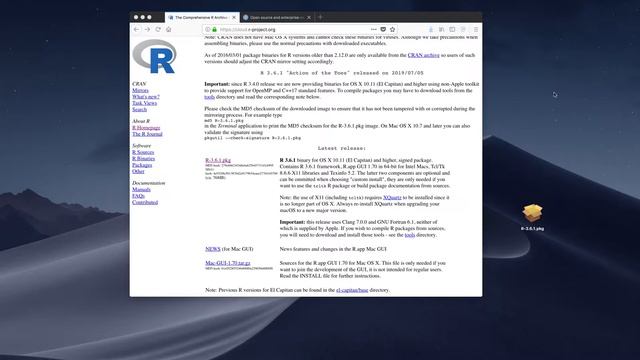Open the R Binaries link
640x360 pixels.
143,158
